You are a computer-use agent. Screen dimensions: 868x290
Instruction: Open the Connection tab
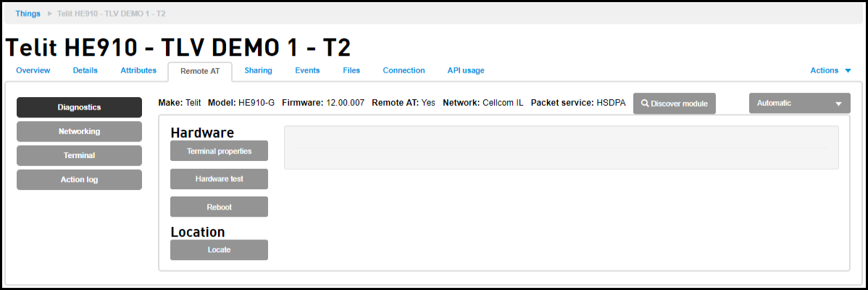(404, 70)
